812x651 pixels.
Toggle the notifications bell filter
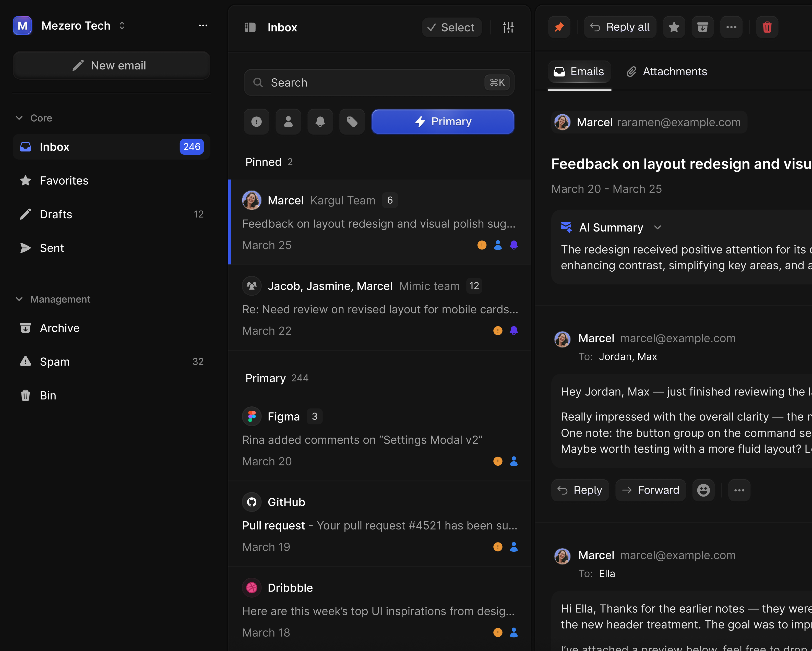[x=320, y=122]
